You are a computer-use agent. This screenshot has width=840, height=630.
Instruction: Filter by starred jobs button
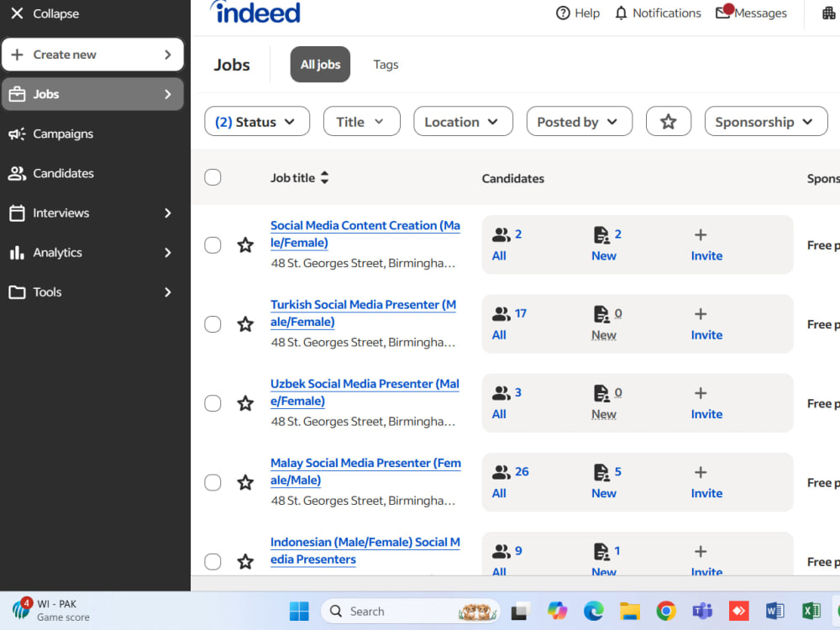(x=668, y=122)
